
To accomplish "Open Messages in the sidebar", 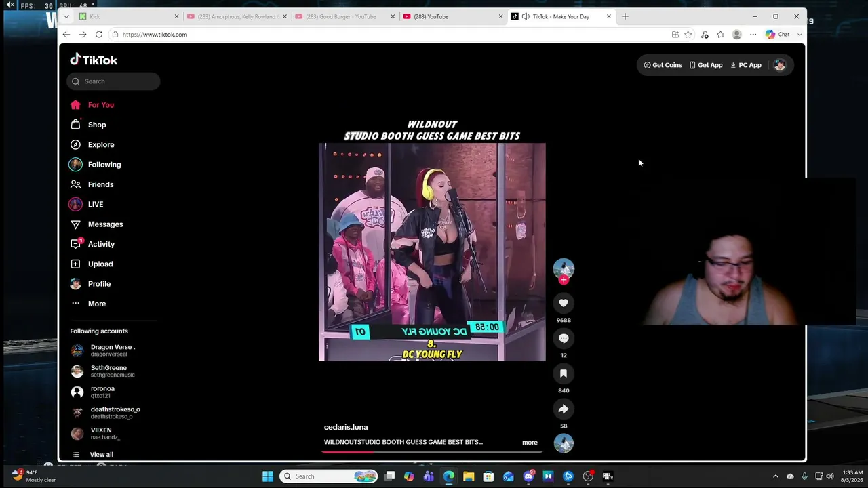I will point(97,224).
